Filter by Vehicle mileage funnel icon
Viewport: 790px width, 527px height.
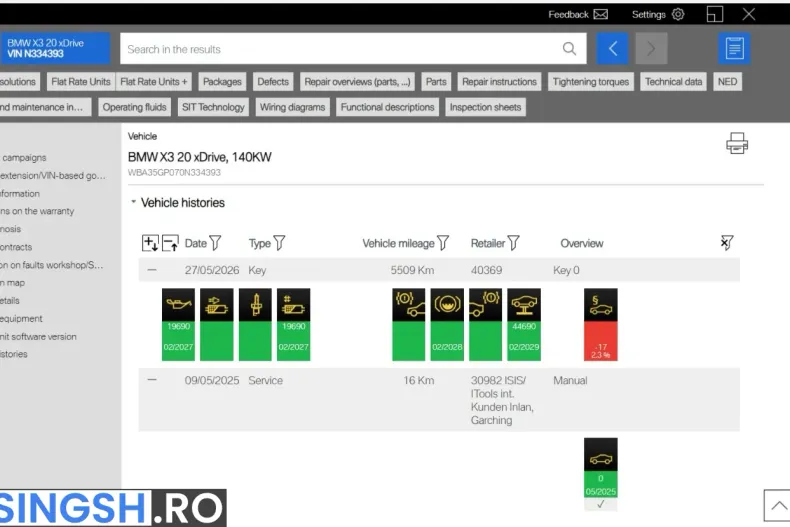(443, 243)
